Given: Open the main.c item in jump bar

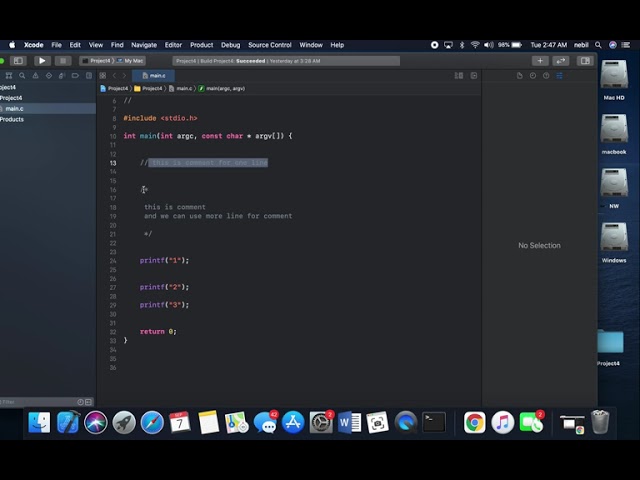Looking at the screenshot, I should [x=180, y=88].
